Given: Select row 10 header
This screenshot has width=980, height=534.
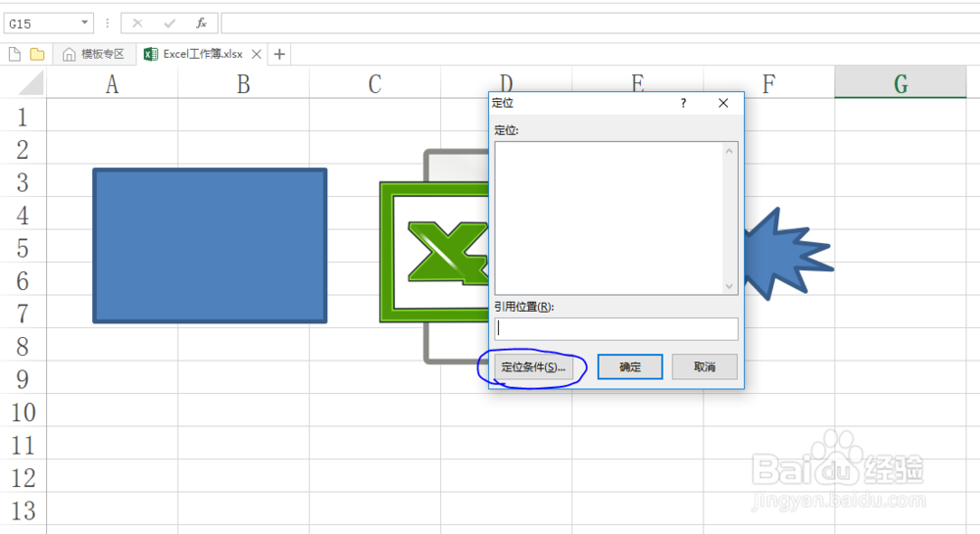Looking at the screenshot, I should 23,413.
